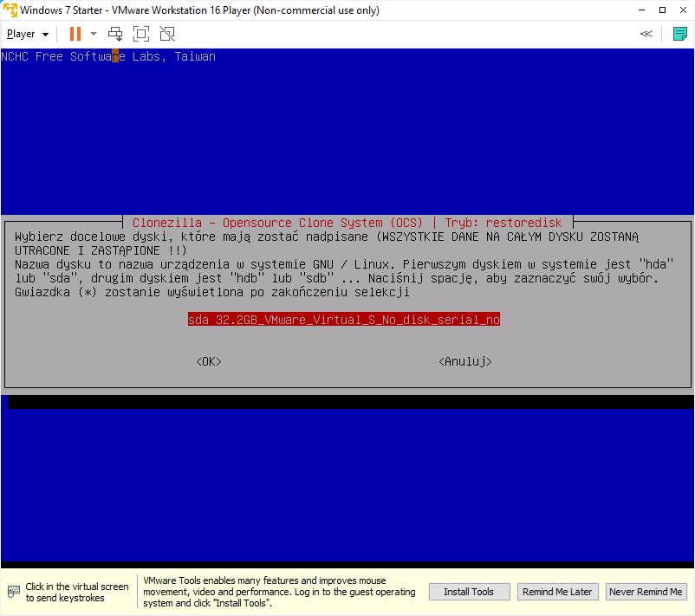Click the Send Ctrl+Alt+Del icon
695x616 pixels.
tap(115, 34)
